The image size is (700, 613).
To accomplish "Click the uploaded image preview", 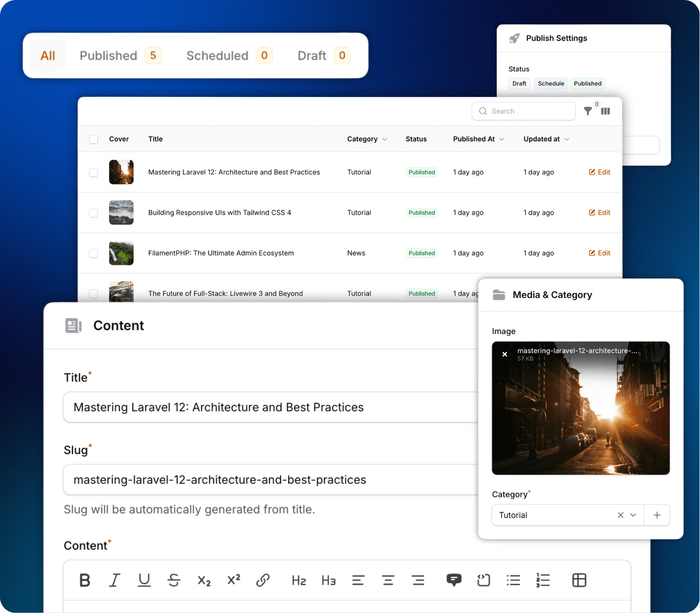I will pos(580,408).
